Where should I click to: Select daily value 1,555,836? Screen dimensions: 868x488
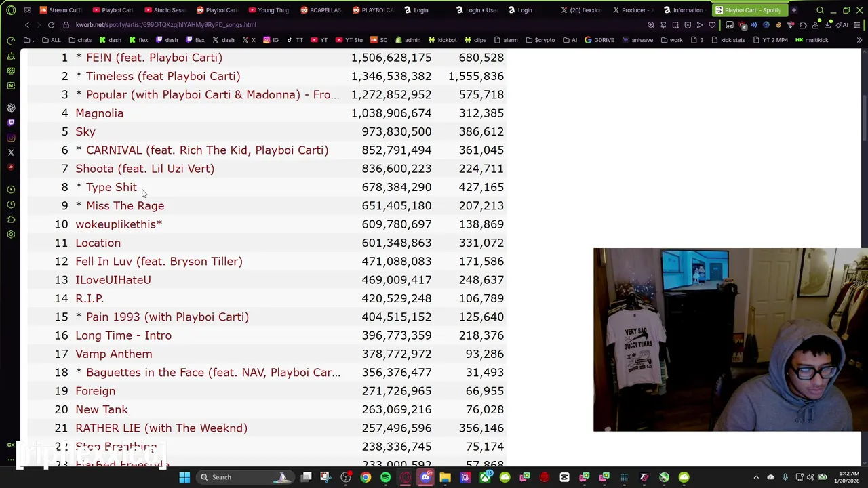click(x=475, y=76)
